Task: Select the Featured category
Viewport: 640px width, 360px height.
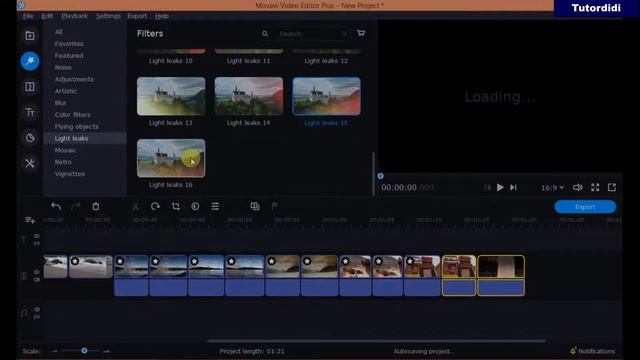Action: 69,56
